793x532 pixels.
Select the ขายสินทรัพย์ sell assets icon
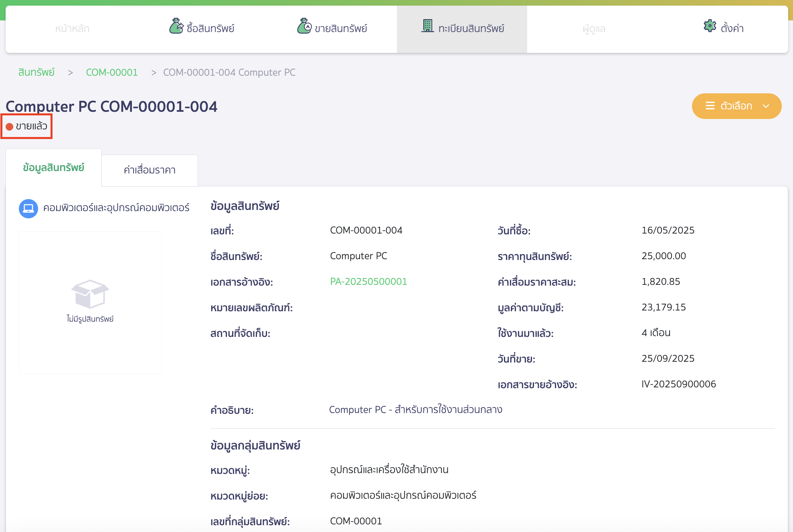click(x=305, y=26)
